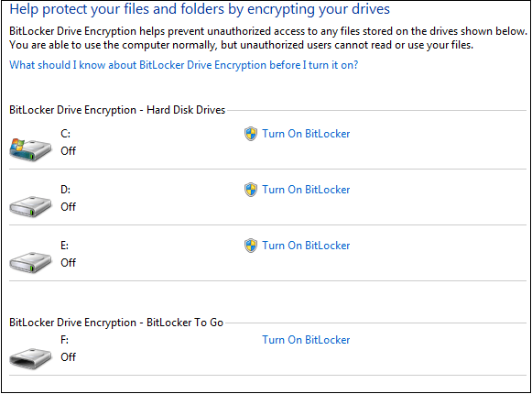The image size is (532, 394).
Task: Turn On BitLocker for removable drive F:
Action: tap(306, 340)
